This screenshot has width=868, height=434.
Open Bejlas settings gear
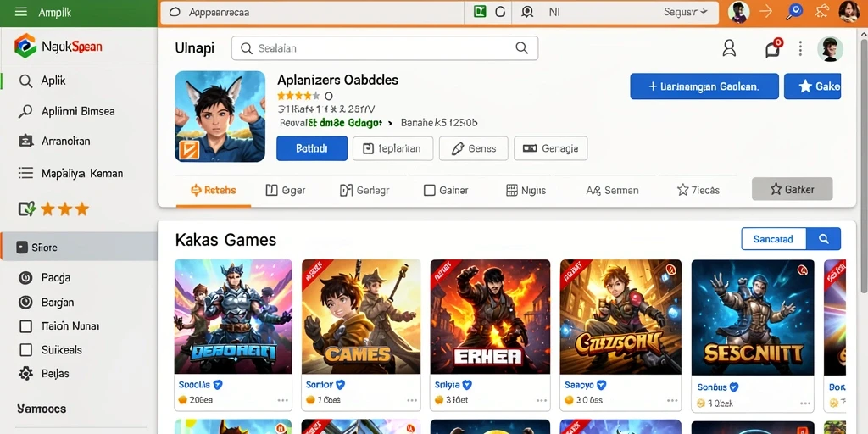[25, 374]
